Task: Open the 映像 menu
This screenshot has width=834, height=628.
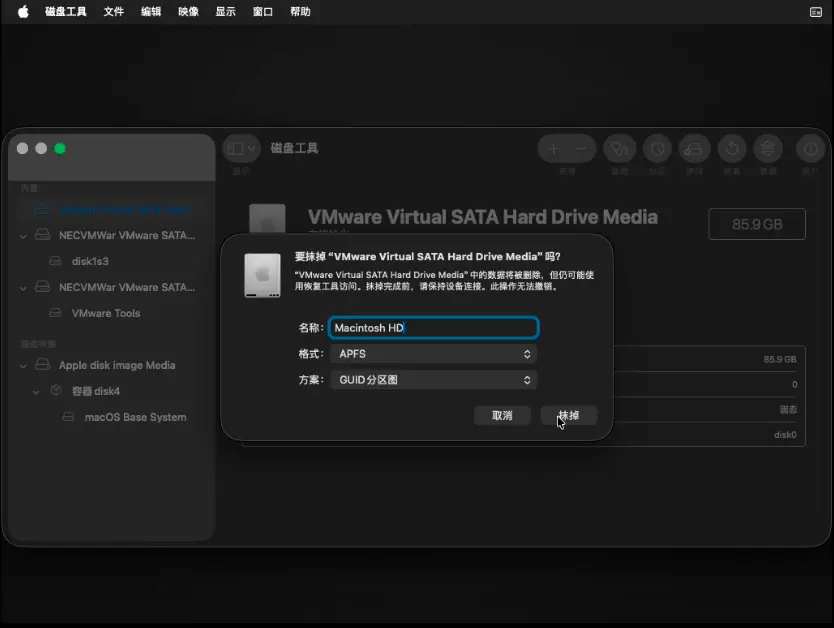Action: tap(188, 12)
